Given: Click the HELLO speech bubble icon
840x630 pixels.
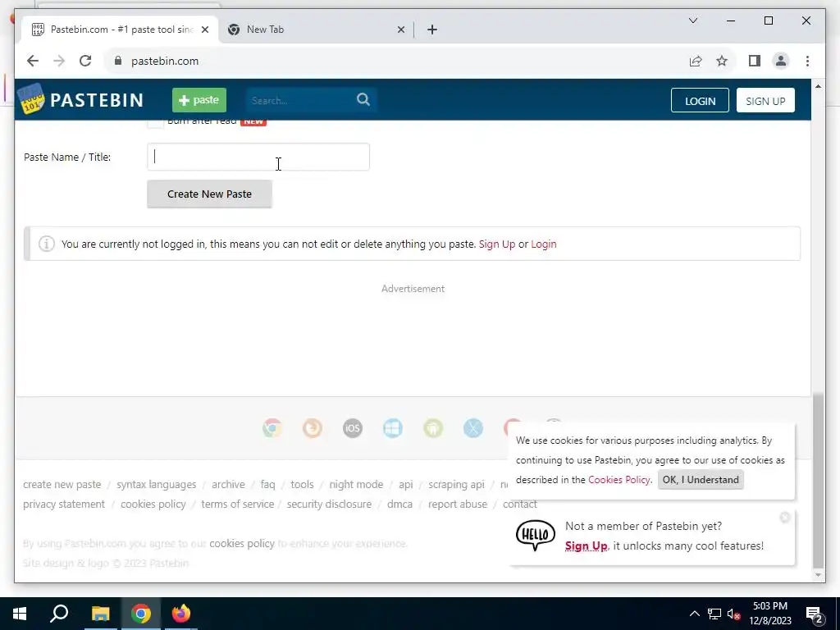Looking at the screenshot, I should pos(535,535).
